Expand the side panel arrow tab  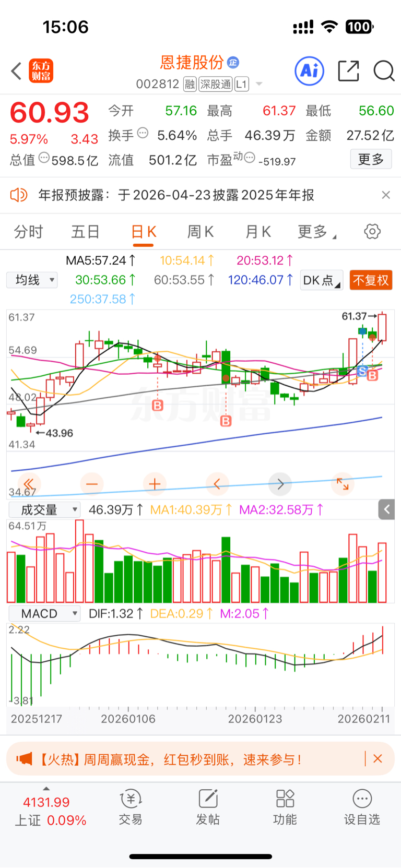pos(386,509)
